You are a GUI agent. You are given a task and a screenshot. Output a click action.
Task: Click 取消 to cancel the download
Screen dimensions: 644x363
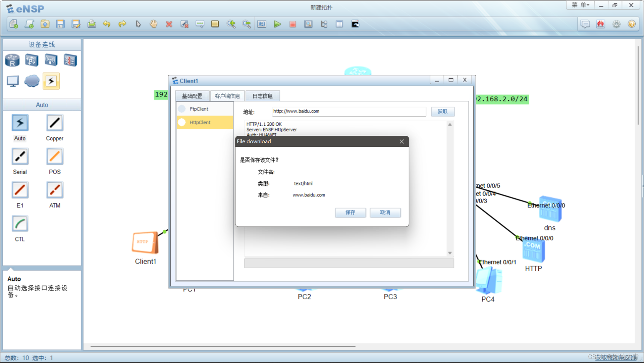[x=385, y=212]
